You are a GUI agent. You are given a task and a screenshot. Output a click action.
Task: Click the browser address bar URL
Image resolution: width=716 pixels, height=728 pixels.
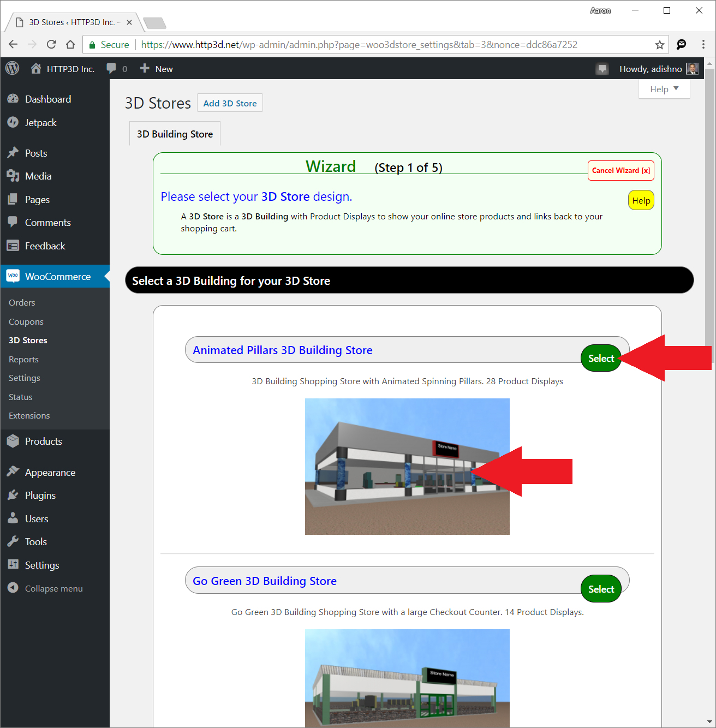click(x=359, y=45)
